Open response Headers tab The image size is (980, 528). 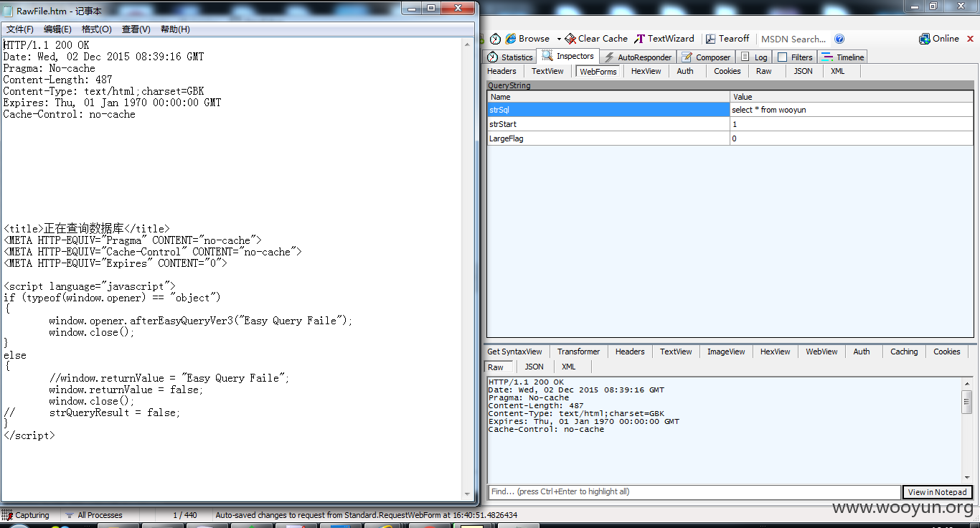(630, 352)
